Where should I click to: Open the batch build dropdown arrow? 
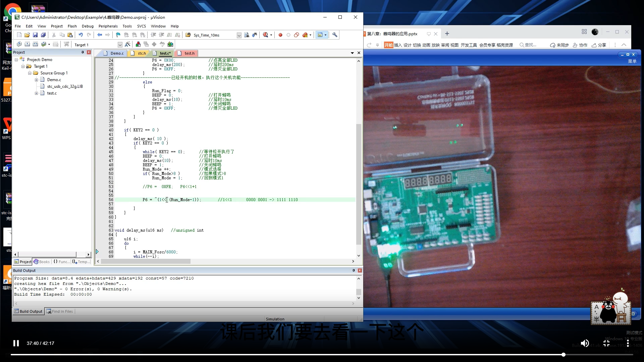pos(49,44)
